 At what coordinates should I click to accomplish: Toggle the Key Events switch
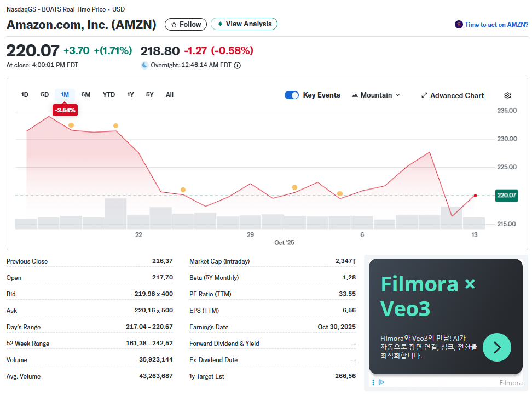291,95
